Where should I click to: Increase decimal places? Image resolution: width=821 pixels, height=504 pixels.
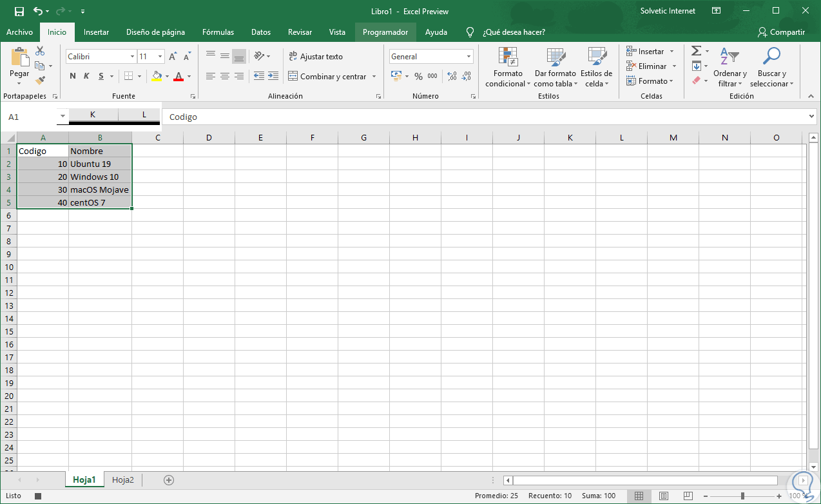(452, 76)
